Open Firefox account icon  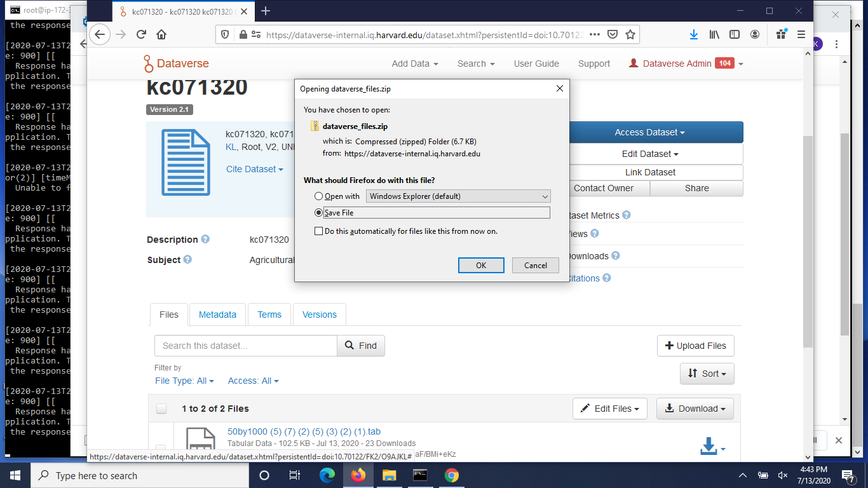[x=755, y=35]
